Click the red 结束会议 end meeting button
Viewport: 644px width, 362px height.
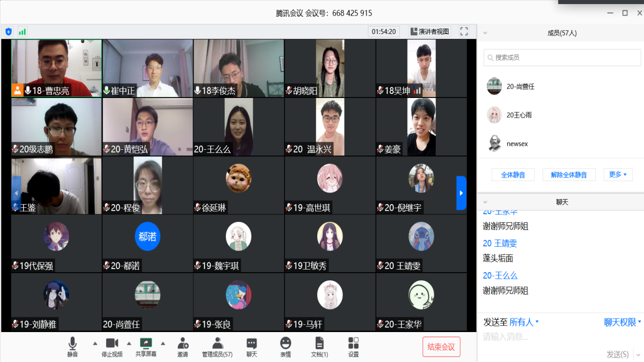(441, 347)
